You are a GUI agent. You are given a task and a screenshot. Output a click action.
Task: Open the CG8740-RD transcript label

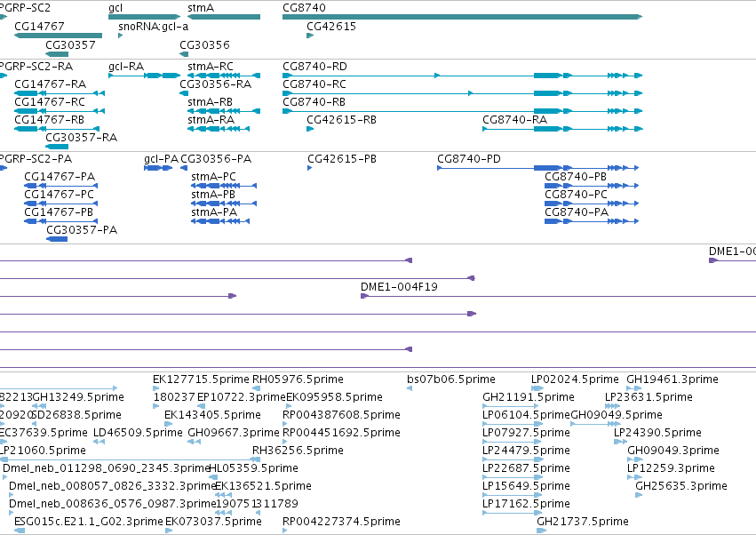(x=314, y=67)
